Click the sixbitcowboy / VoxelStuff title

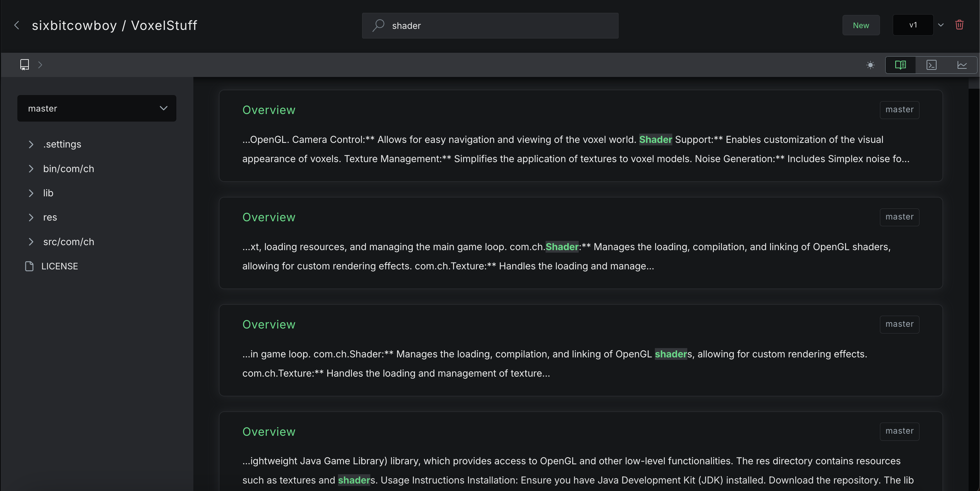(115, 25)
